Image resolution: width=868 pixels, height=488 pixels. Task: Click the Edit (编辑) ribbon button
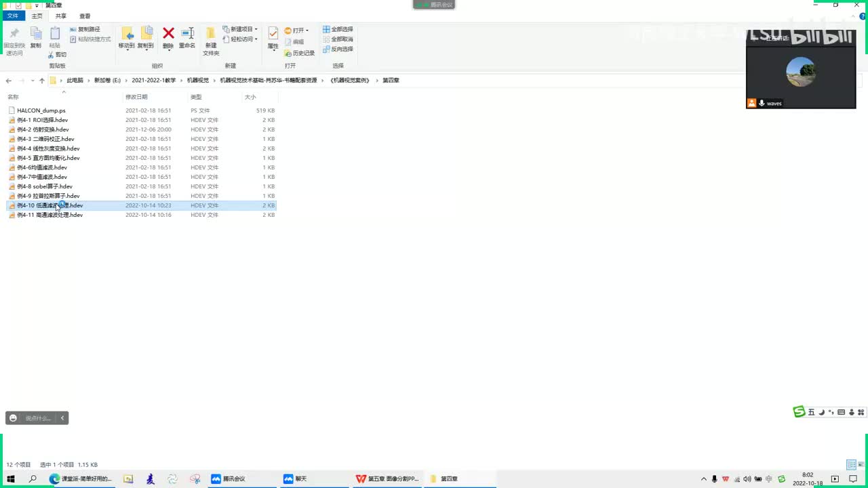coord(295,41)
